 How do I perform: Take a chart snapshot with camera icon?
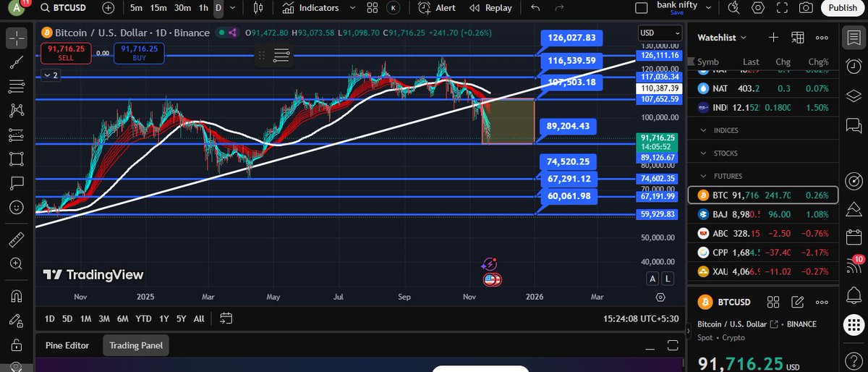pyautogui.click(x=806, y=8)
